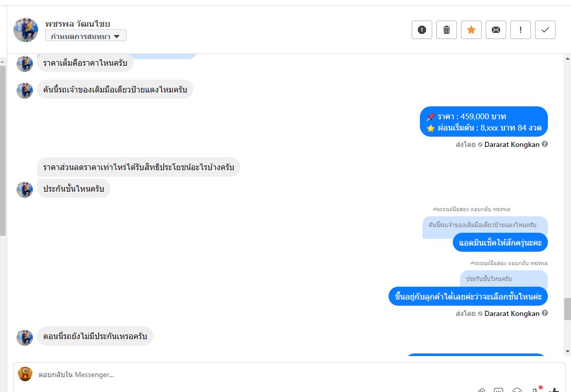The width and height of the screenshot is (571, 392).
Task: Open the emoji picker smiley icon
Action: tap(517, 390)
